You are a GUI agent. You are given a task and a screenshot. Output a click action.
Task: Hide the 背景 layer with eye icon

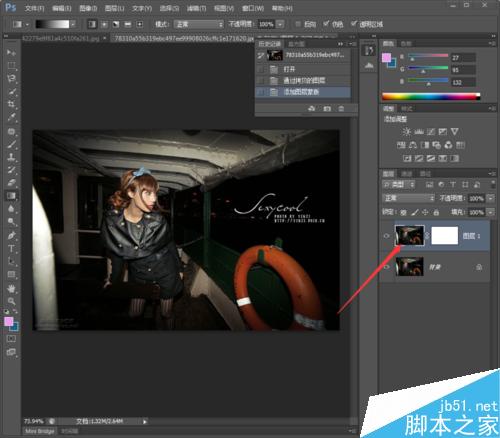pyautogui.click(x=386, y=267)
